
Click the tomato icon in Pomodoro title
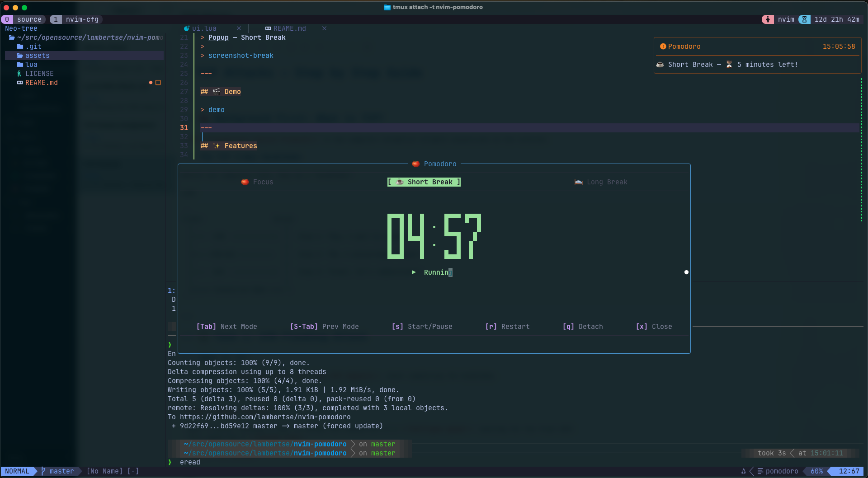(x=416, y=164)
